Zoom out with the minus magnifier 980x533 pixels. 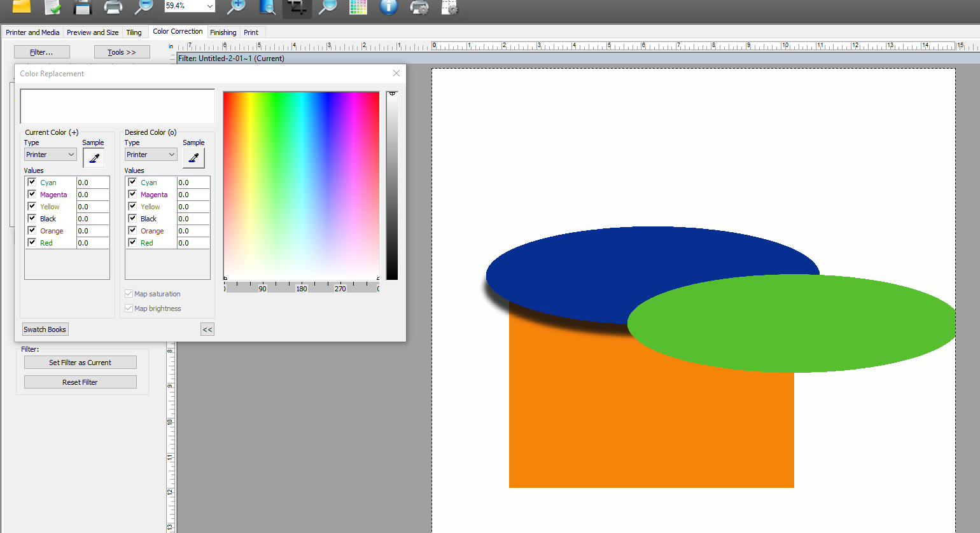point(144,7)
